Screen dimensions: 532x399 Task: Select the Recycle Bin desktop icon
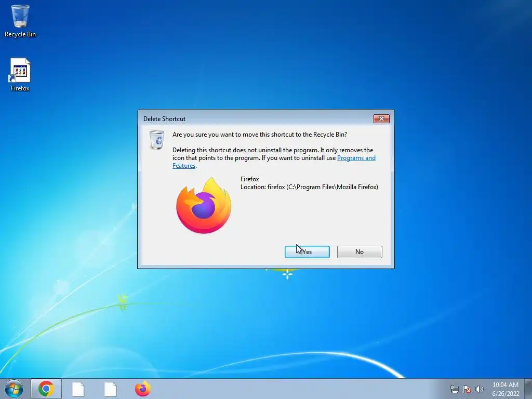pos(20,21)
